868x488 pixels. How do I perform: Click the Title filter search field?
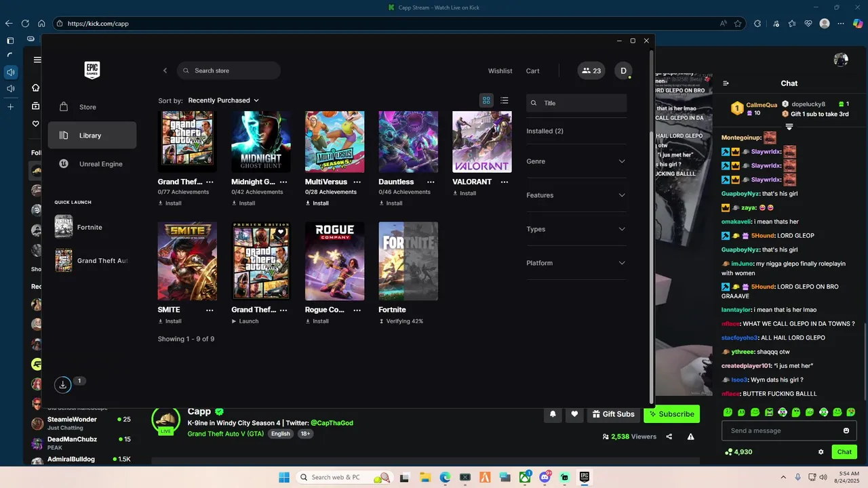(x=576, y=103)
